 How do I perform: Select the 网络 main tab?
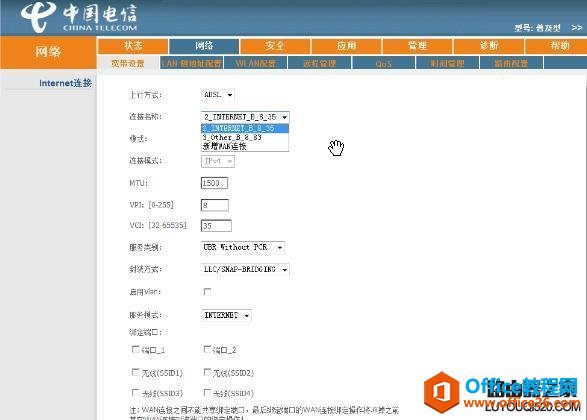pyautogui.click(x=204, y=46)
